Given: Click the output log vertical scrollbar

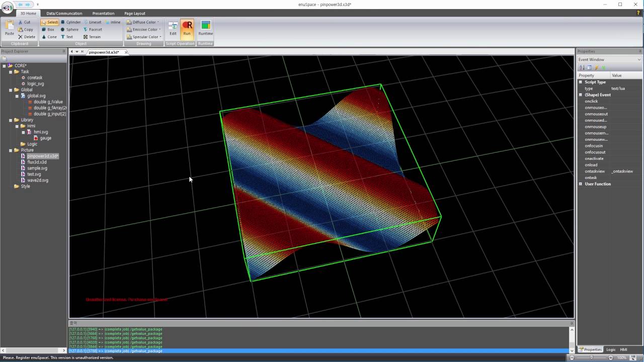Looking at the screenshot, I should point(572,339).
